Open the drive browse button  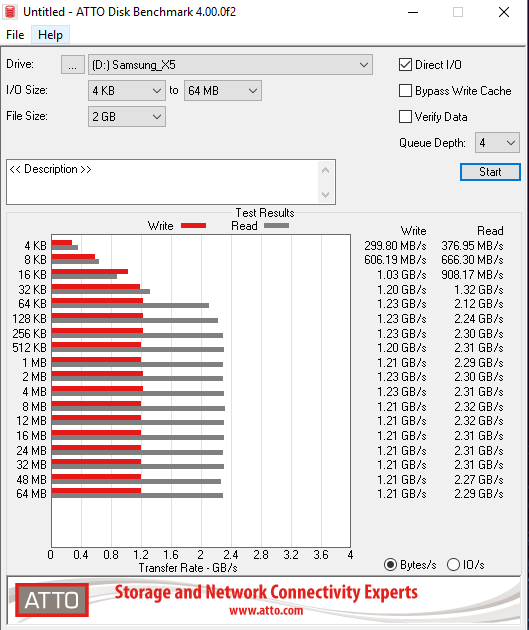(73, 65)
